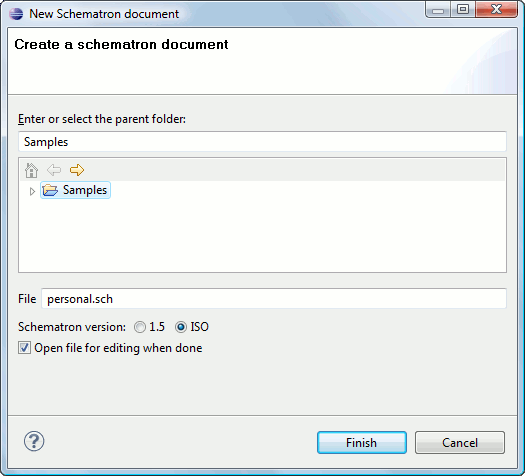The image size is (525, 476).
Task: Maximize the New Schematron document dialog
Action: pyautogui.click(x=463, y=9)
